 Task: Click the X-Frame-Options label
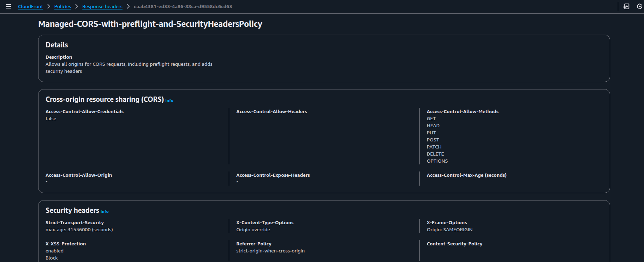pos(447,222)
